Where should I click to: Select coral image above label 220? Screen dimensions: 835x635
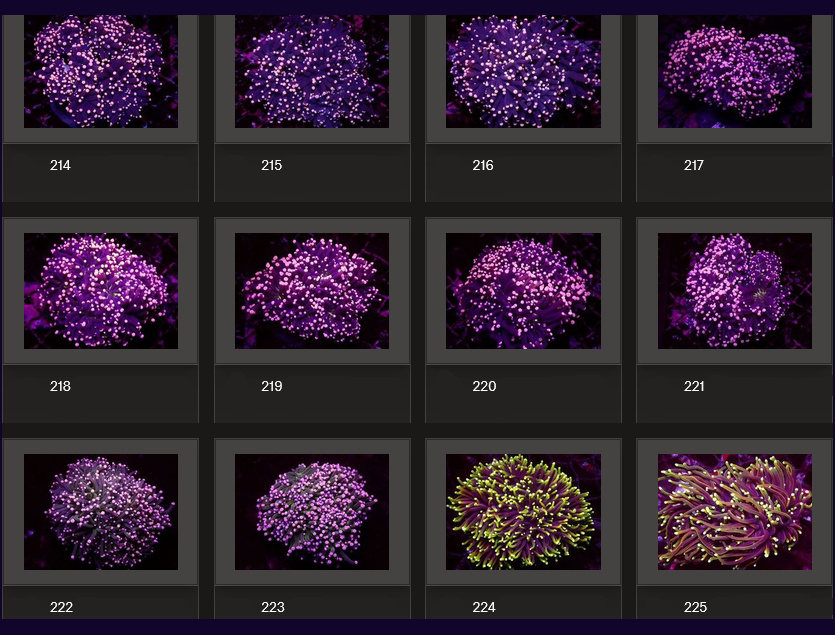[x=523, y=291]
